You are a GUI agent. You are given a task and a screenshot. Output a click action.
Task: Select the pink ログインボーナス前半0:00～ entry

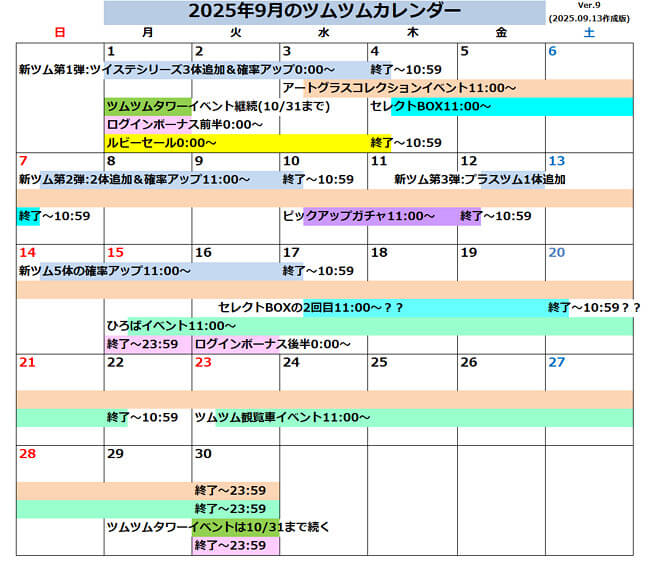185,125
